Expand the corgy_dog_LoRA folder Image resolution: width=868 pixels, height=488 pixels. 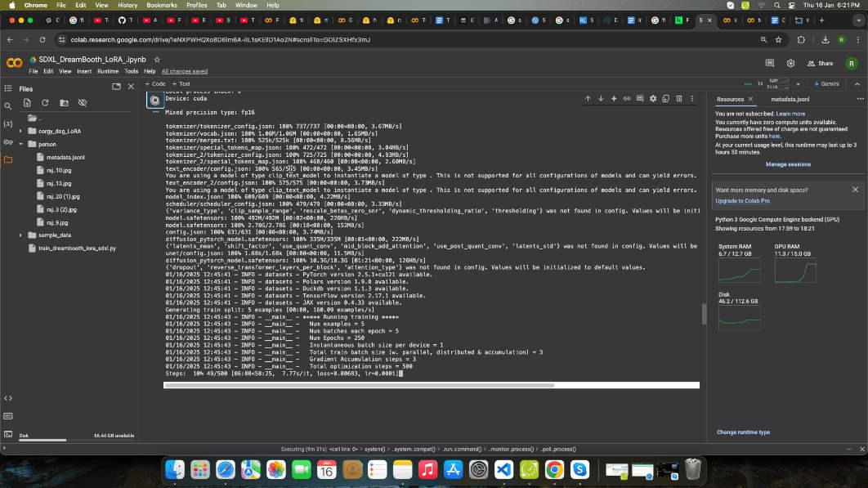pos(21,131)
